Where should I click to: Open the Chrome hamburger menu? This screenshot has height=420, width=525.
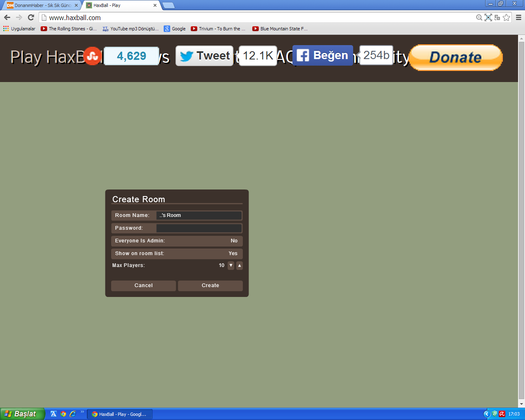pos(518,17)
